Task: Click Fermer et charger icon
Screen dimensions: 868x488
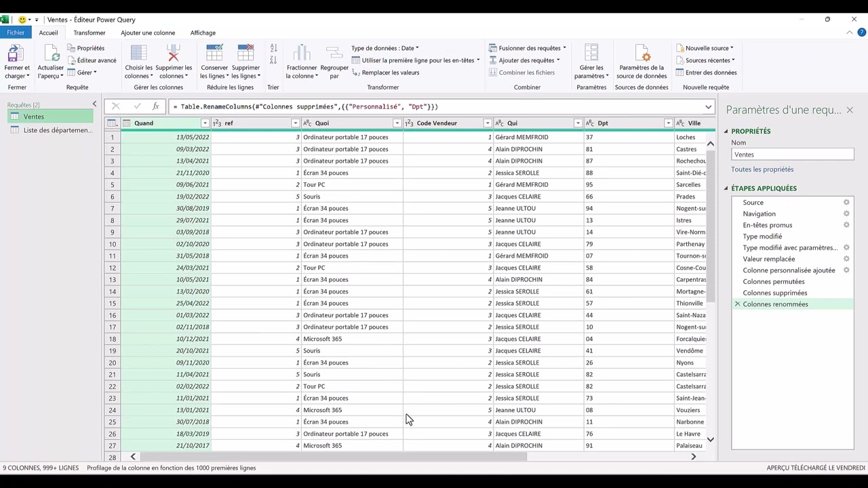Action: pos(16,54)
